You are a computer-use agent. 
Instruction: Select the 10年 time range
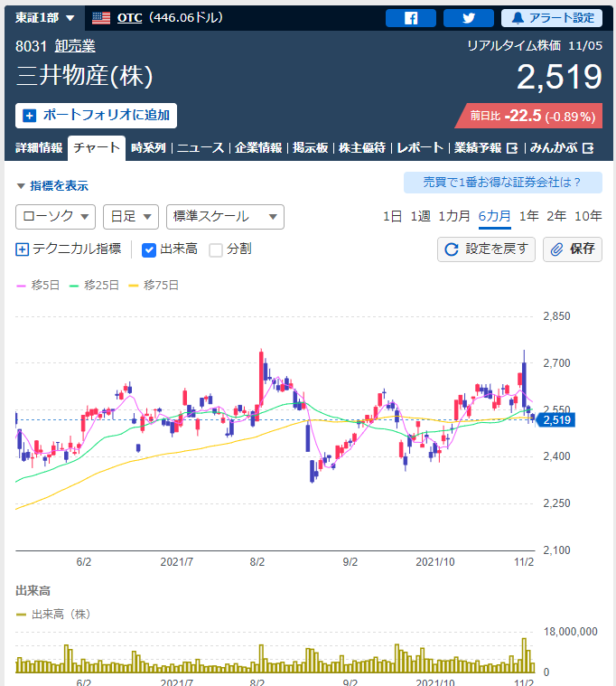tap(588, 216)
